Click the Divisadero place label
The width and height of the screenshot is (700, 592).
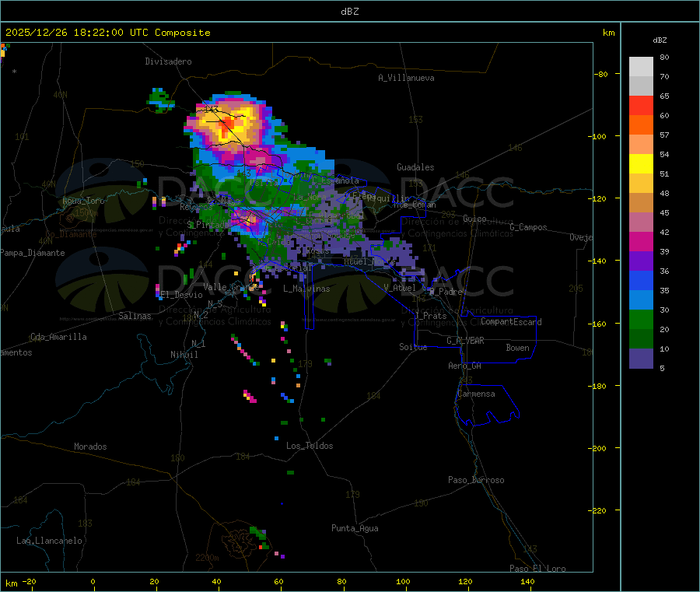(x=168, y=61)
